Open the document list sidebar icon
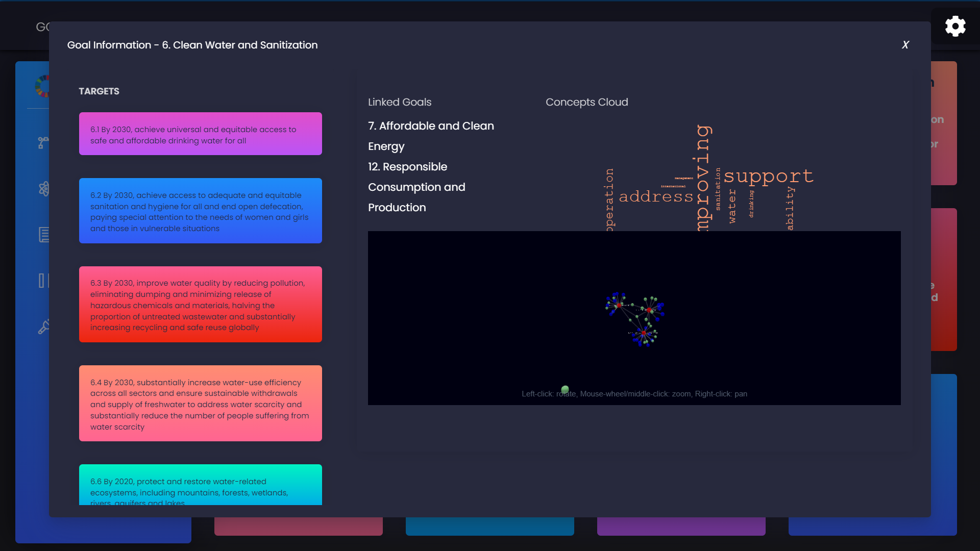The image size is (980, 551). coord(44,235)
